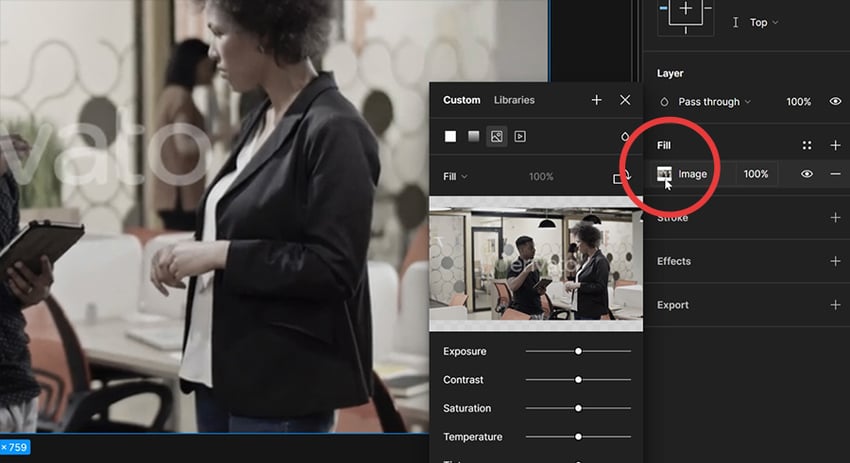Click the 100% opacity field in Custom panel
This screenshot has width=850, height=463.
[x=541, y=176]
